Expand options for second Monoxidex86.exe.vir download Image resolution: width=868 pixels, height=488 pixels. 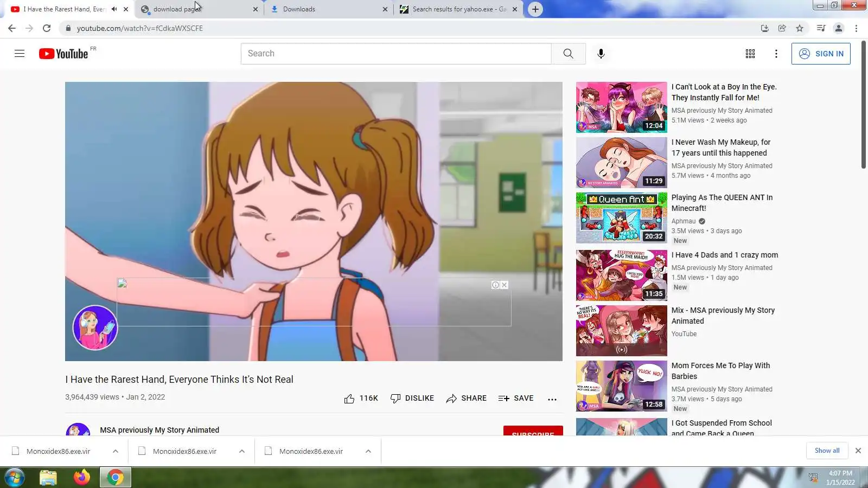pos(242,451)
